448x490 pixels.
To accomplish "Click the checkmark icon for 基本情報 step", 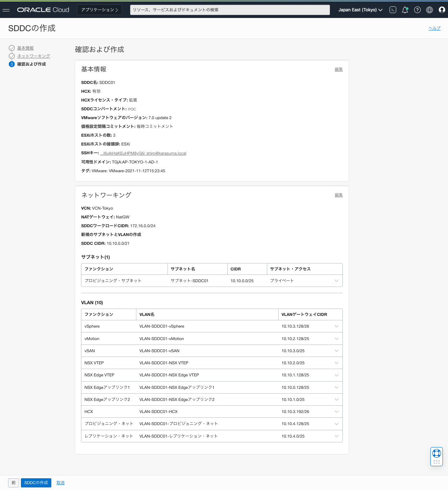I will (x=12, y=48).
